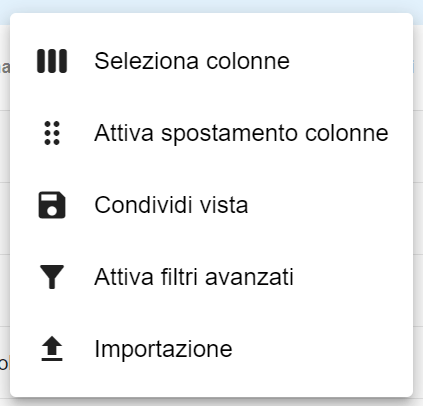This screenshot has width=423, height=406.
Task: Click the six-dot drag handle icon
Action: [x=52, y=133]
